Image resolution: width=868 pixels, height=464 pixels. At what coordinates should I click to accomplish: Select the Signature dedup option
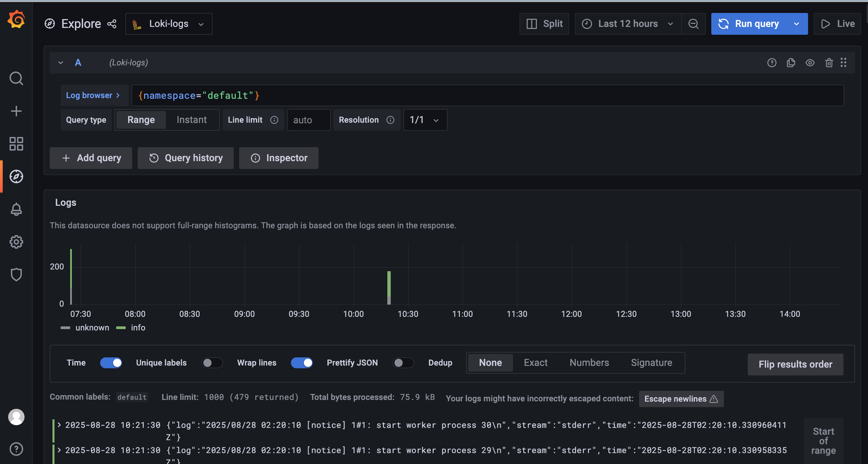(651, 363)
